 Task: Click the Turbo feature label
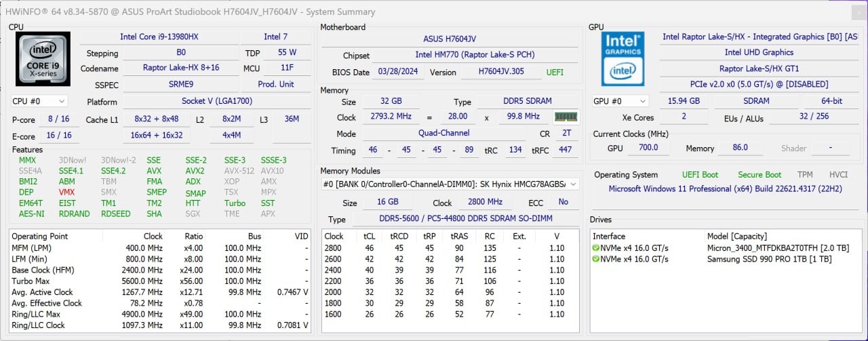tap(235, 203)
